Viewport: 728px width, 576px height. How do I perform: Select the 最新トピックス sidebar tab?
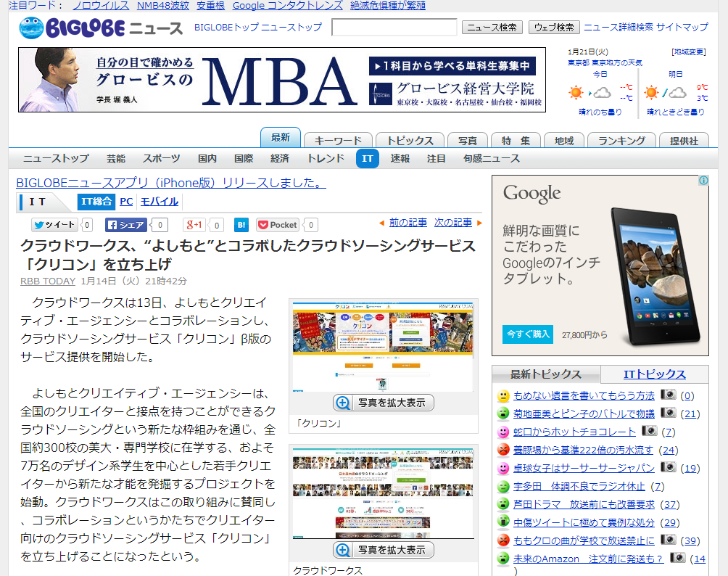click(x=546, y=374)
